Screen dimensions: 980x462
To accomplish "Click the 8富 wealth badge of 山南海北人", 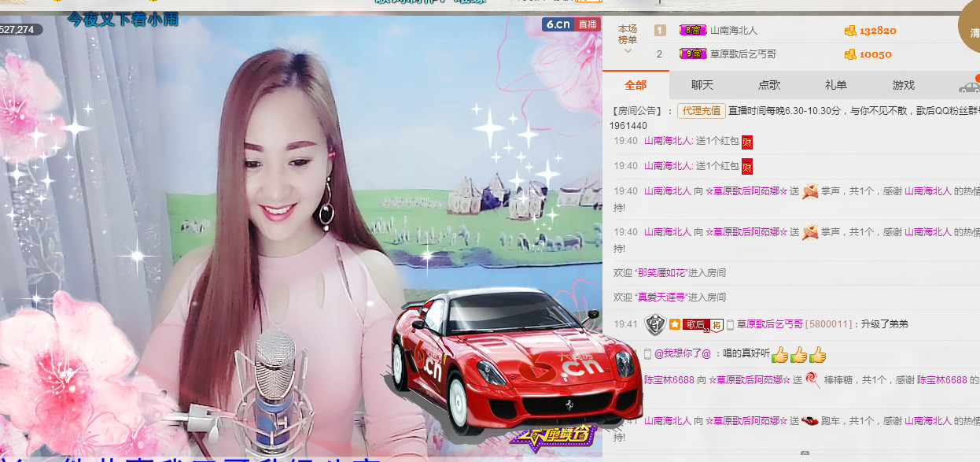I will tap(692, 31).
